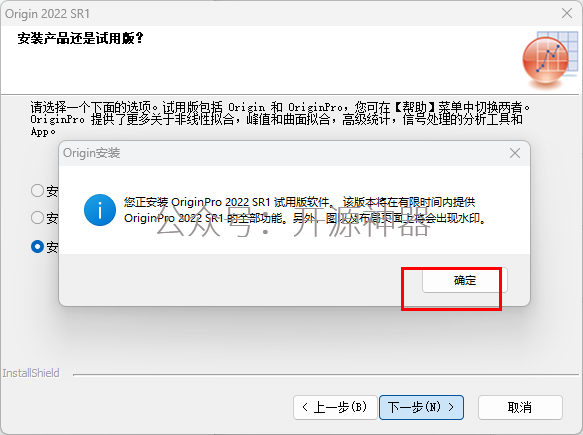
Task: Select the first install option radio button
Action: (x=37, y=190)
